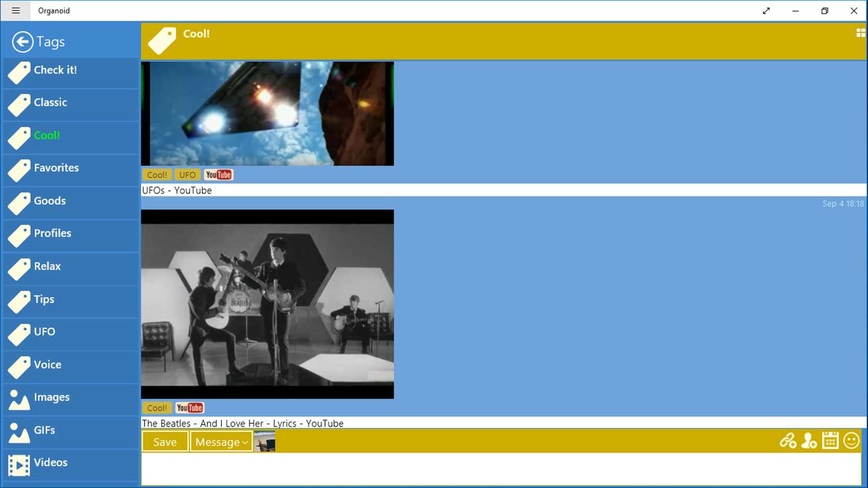This screenshot has width=868, height=488.
Task: Click the full-screen expand arrow in title bar
Action: click(x=766, y=11)
